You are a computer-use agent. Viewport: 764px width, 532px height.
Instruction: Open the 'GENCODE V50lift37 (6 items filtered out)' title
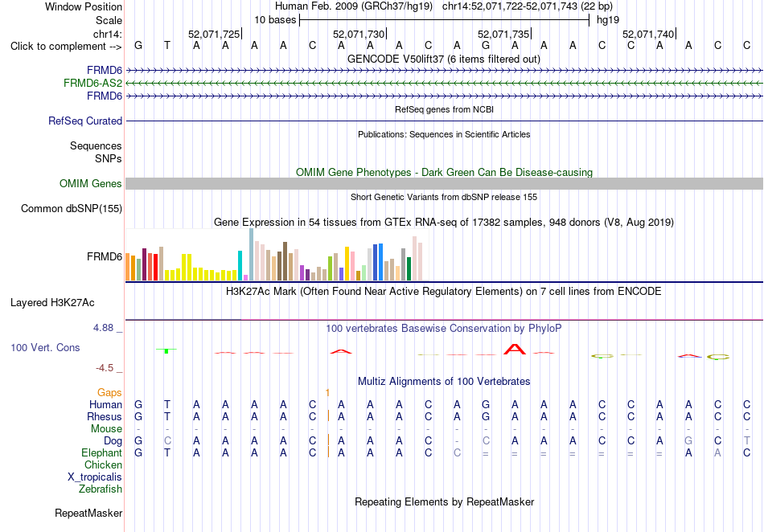444,59
